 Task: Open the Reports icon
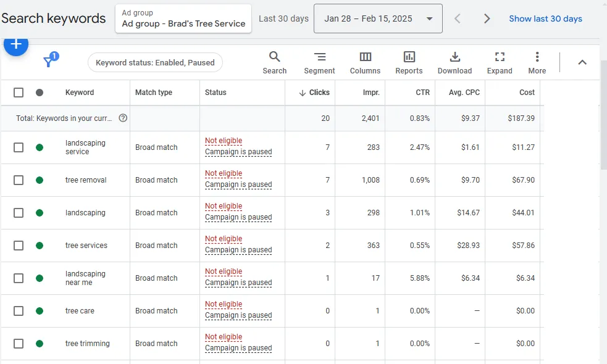(409, 63)
